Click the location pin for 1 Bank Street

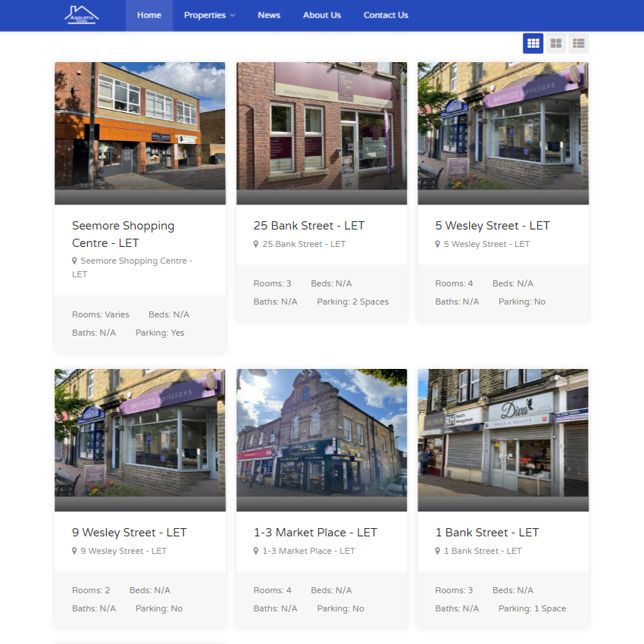coord(438,551)
